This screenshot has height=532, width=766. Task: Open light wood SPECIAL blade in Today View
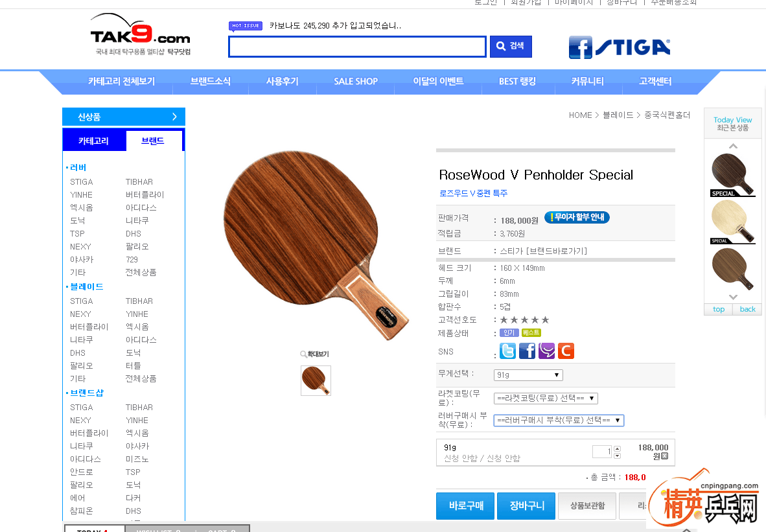coord(733,222)
